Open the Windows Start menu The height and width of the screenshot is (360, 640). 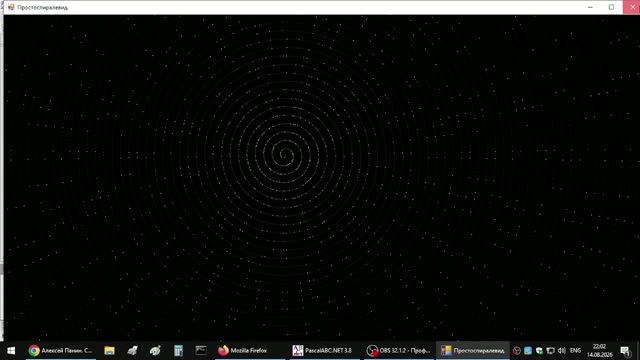(11, 351)
